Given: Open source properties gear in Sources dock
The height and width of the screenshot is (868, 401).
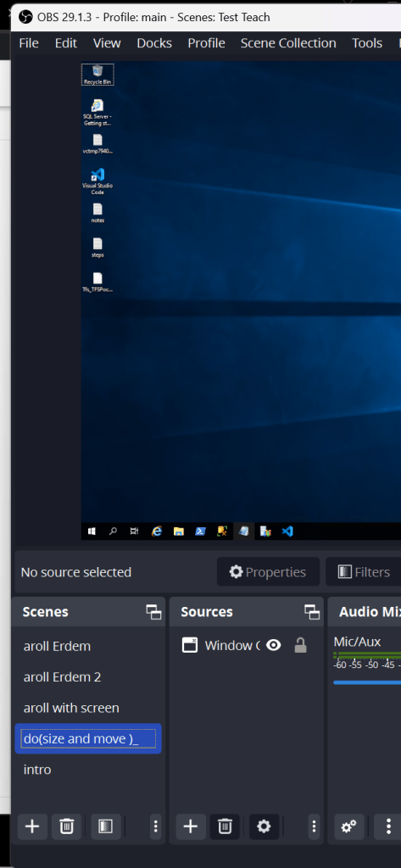Looking at the screenshot, I should tap(264, 826).
